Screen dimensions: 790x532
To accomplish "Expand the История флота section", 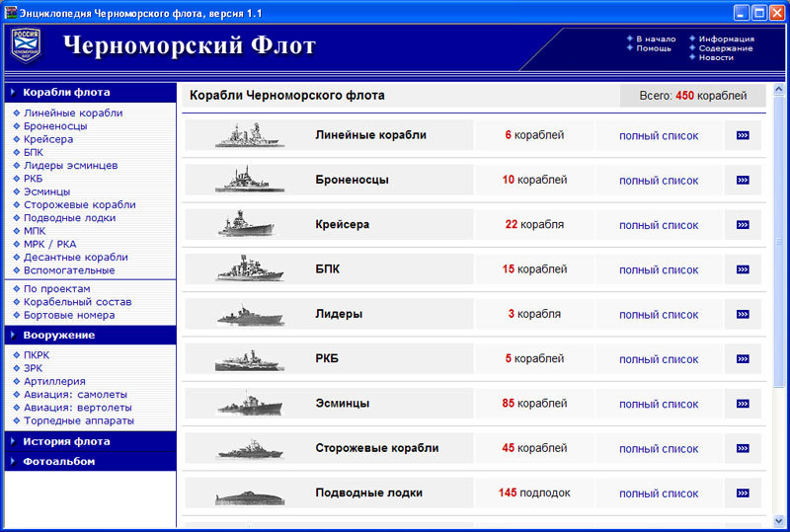I will 66,441.
